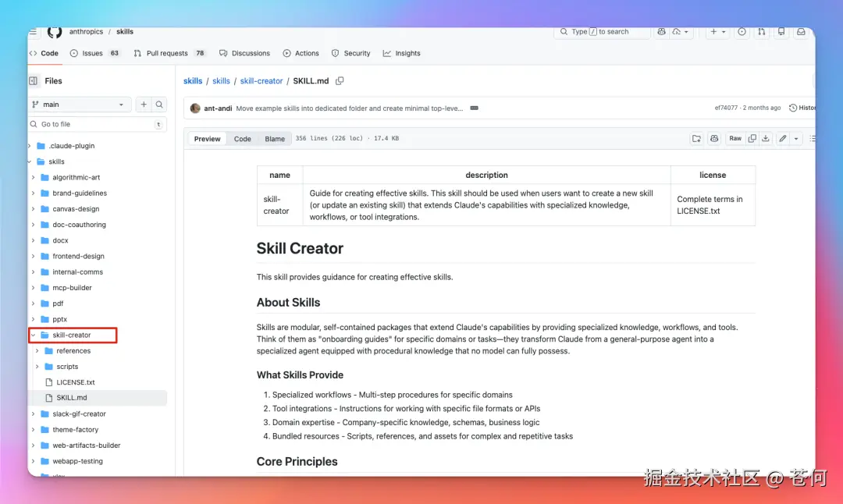This screenshot has height=504, width=843.
Task: Open commit ef74077
Action: tap(726, 108)
